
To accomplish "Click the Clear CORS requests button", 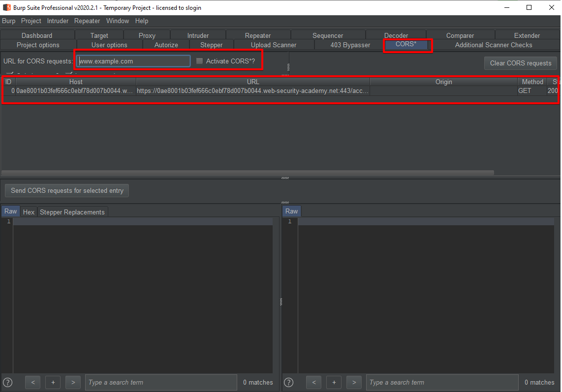I will 521,63.
